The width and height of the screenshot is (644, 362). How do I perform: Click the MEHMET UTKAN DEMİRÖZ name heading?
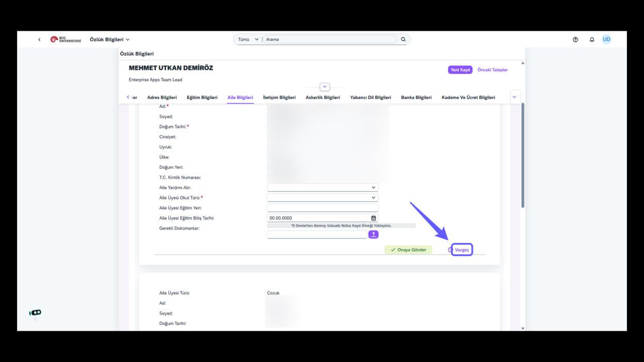[x=171, y=68]
